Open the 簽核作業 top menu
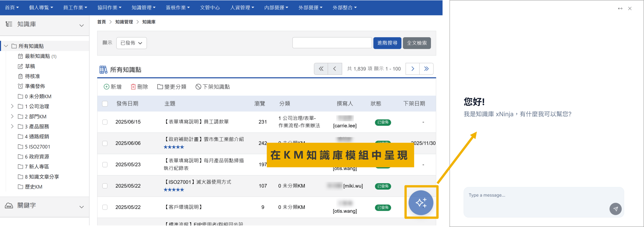Image resolution: width=644 pixels, height=227 pixels. (x=178, y=8)
